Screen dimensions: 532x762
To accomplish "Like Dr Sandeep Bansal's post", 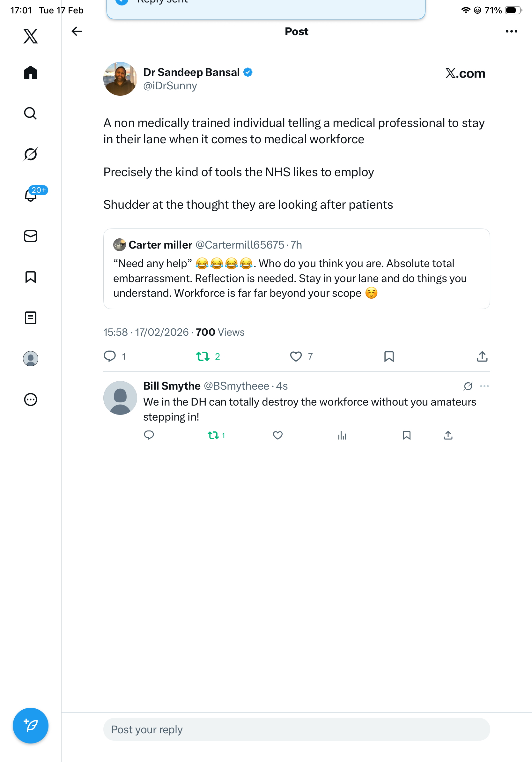I will click(296, 356).
